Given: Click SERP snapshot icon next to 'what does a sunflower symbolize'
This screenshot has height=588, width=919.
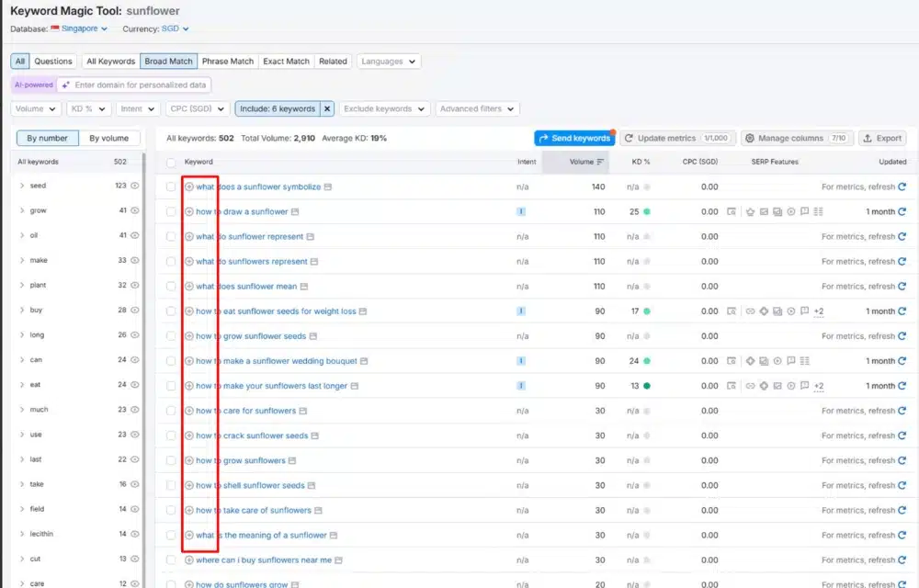Looking at the screenshot, I should [328, 187].
